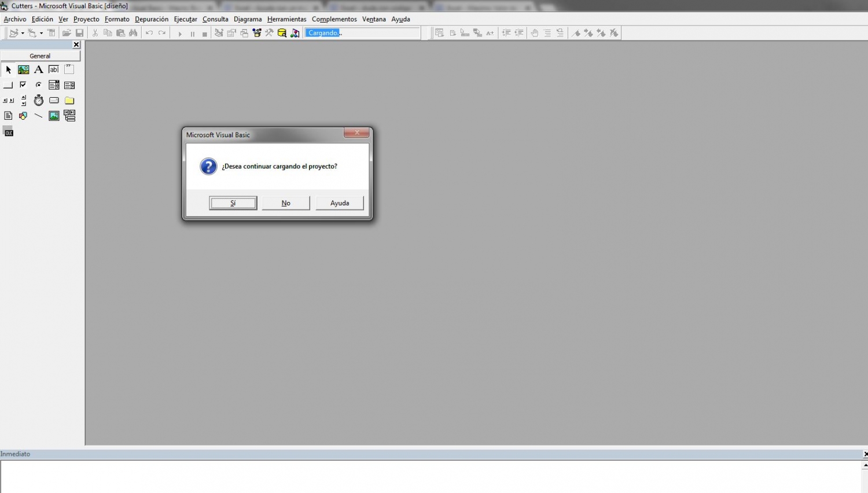Screen dimensions: 868x493
Task: Click No in the Visual Basic dialog
Action: point(286,203)
